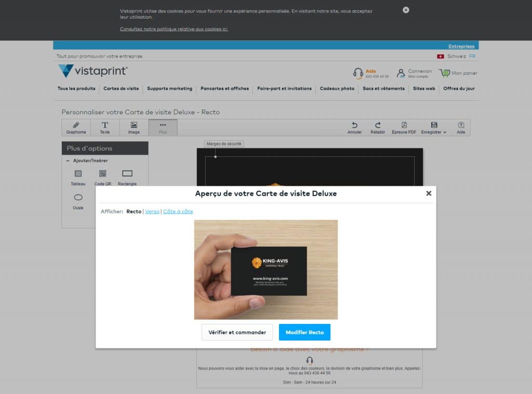
Task: Insert a Rectangle shape
Action: pyautogui.click(x=127, y=178)
